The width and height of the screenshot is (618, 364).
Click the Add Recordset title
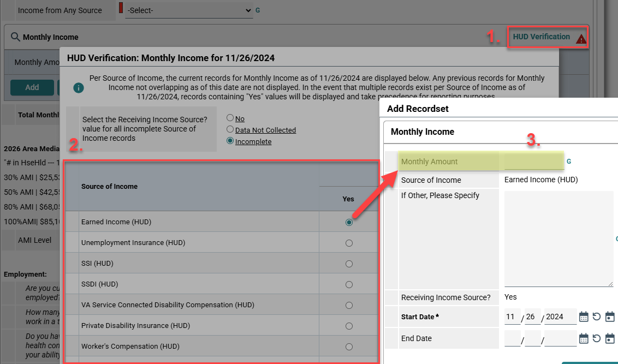click(418, 109)
